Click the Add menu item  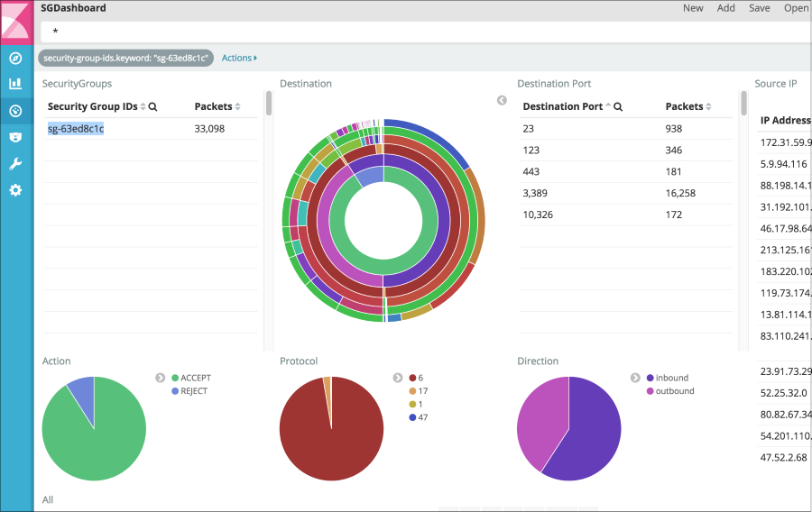pos(726,8)
